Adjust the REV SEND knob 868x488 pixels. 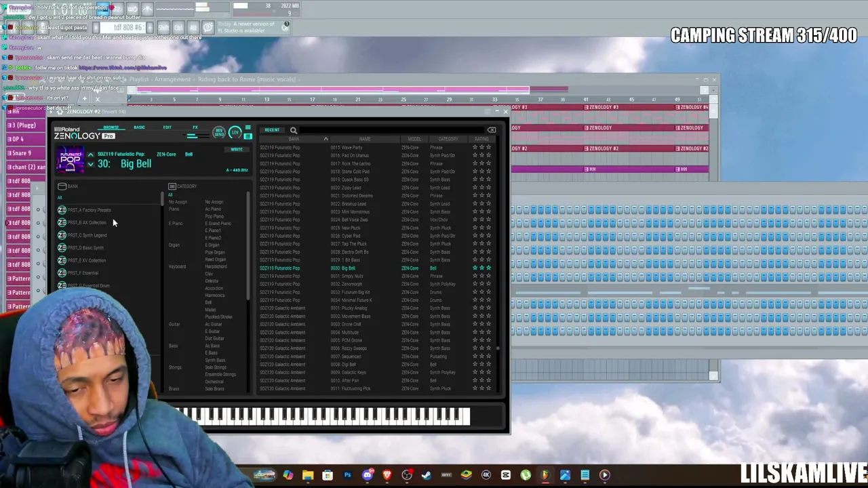tap(219, 131)
